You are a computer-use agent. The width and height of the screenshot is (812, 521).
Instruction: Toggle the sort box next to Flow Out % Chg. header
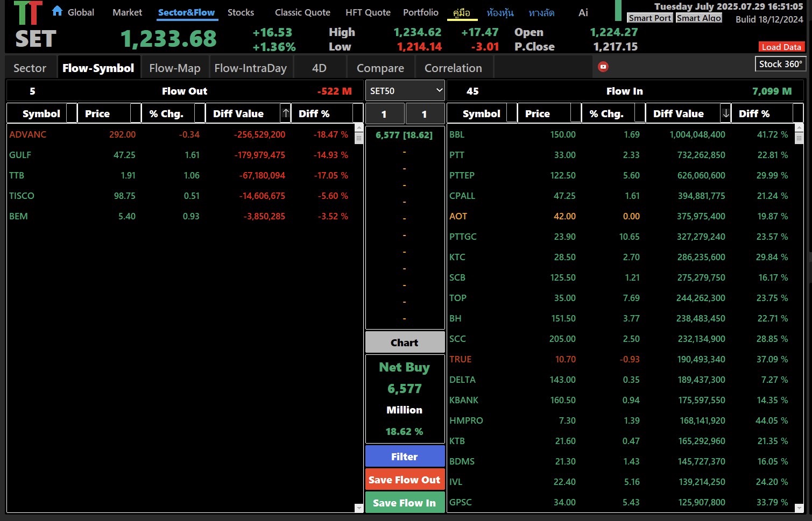point(200,113)
